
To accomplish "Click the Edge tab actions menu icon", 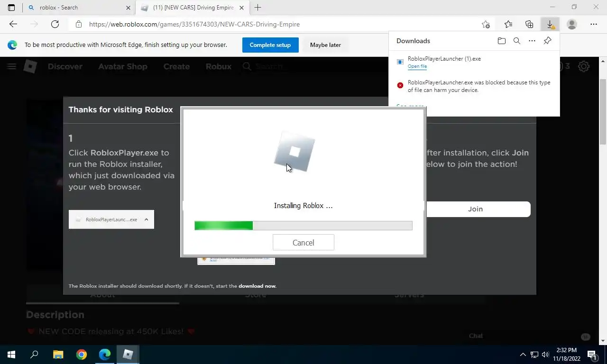I will point(11,8).
